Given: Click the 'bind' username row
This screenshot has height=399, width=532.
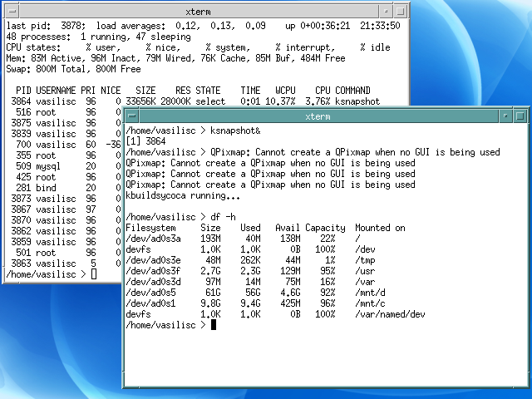Looking at the screenshot, I should coord(46,188).
